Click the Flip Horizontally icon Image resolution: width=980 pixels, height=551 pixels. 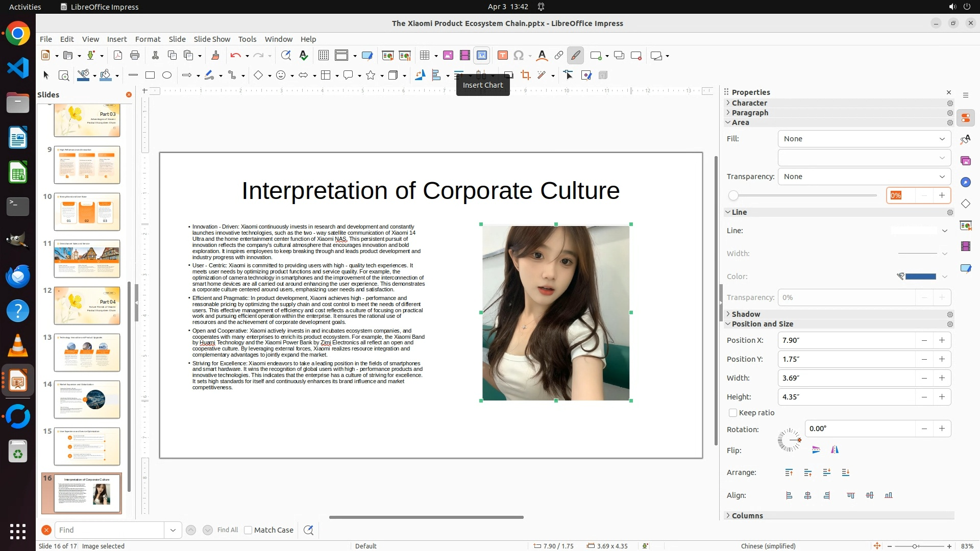coord(835,450)
